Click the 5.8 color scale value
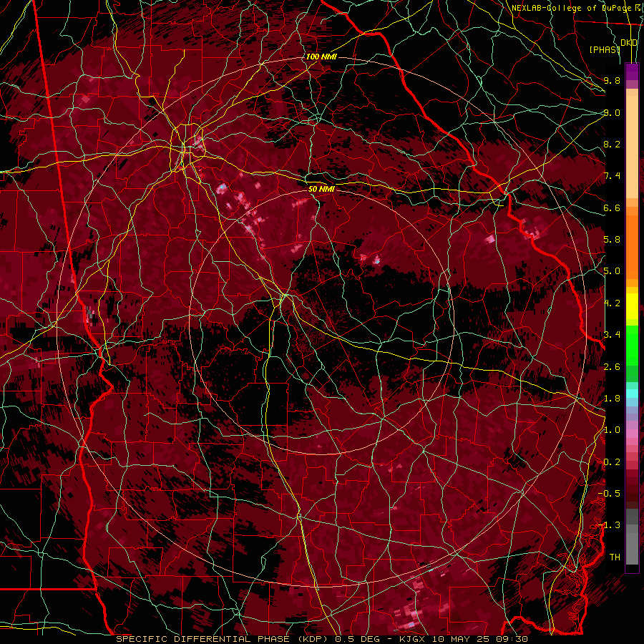This screenshot has width=644, height=644. (x=612, y=240)
